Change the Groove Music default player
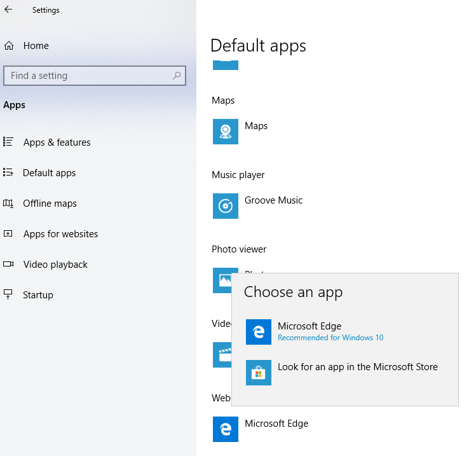Image resolution: width=476 pixels, height=456 pixels. point(273,200)
